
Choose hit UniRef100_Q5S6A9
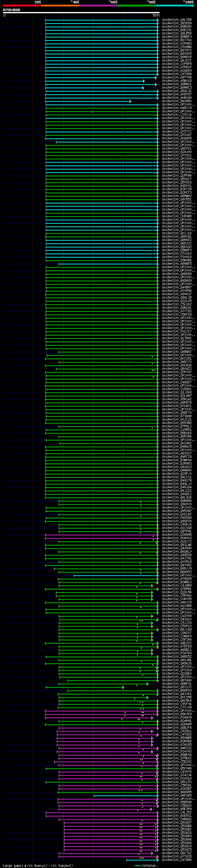(x=177, y=843)
